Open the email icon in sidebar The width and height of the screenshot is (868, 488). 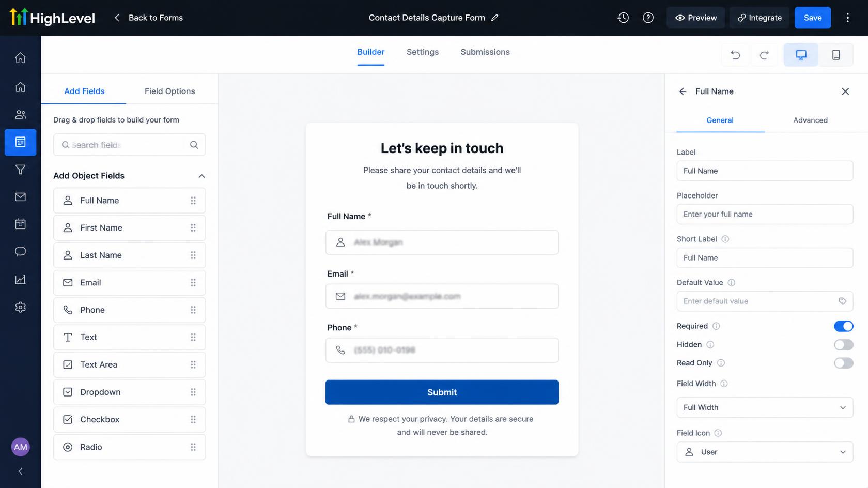point(21,197)
